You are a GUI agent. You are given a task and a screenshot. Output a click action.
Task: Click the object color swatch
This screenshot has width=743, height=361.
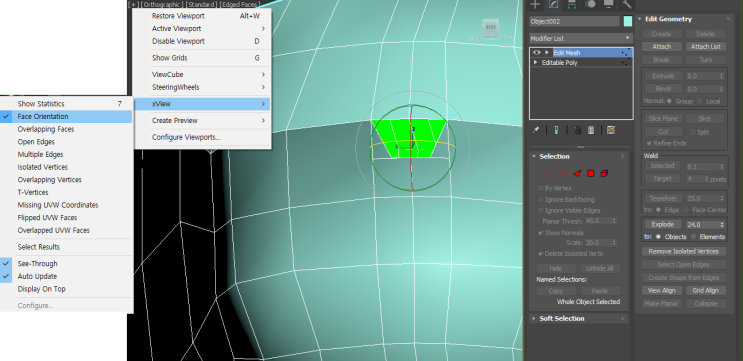pos(628,21)
